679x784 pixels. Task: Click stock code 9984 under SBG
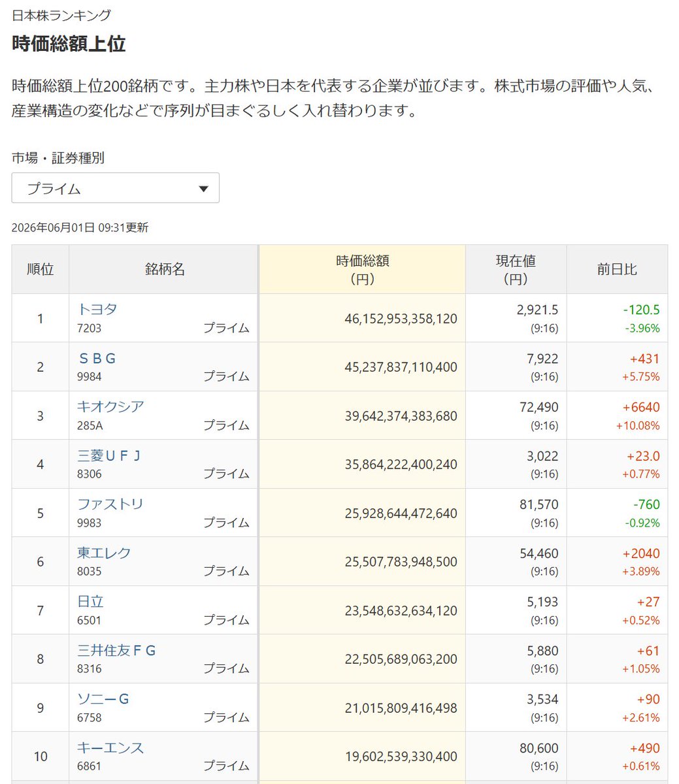tap(89, 376)
